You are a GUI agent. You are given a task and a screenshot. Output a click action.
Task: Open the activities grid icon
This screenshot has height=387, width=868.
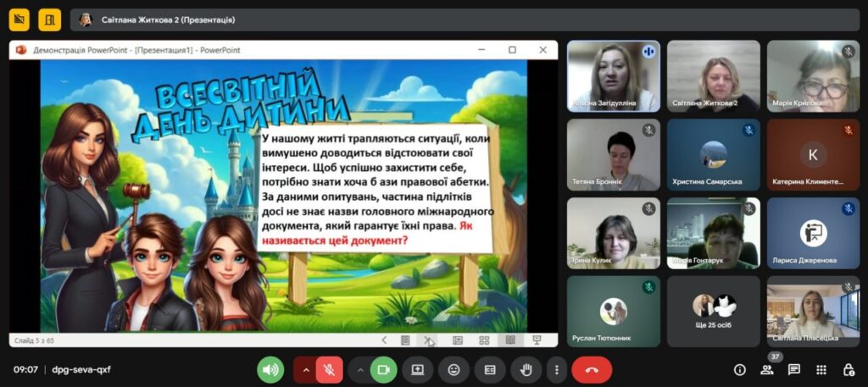(821, 370)
